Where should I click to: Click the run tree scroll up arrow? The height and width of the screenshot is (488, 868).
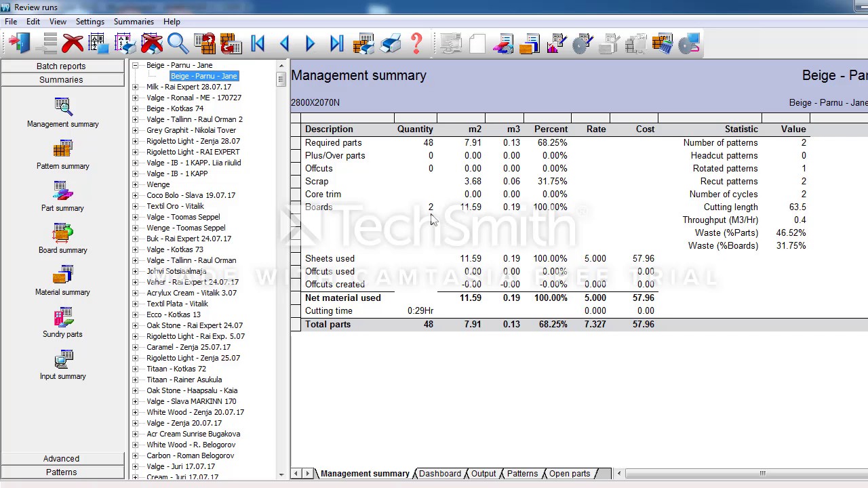281,66
